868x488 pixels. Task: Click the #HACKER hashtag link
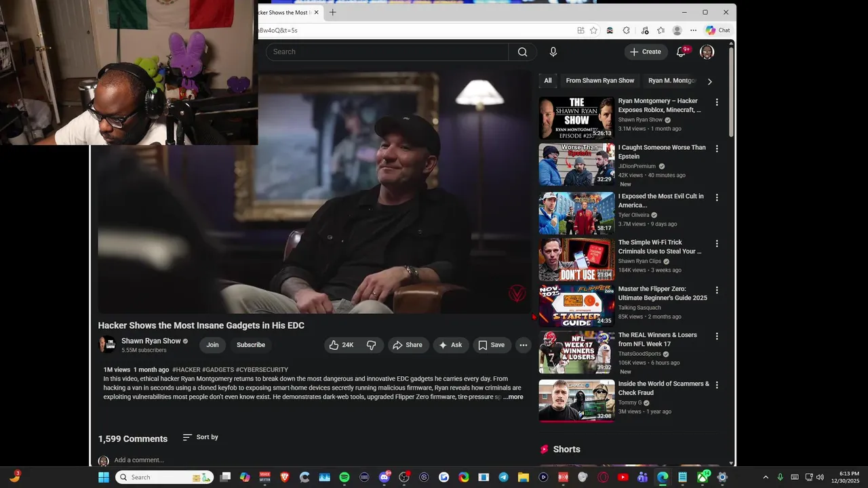click(186, 370)
